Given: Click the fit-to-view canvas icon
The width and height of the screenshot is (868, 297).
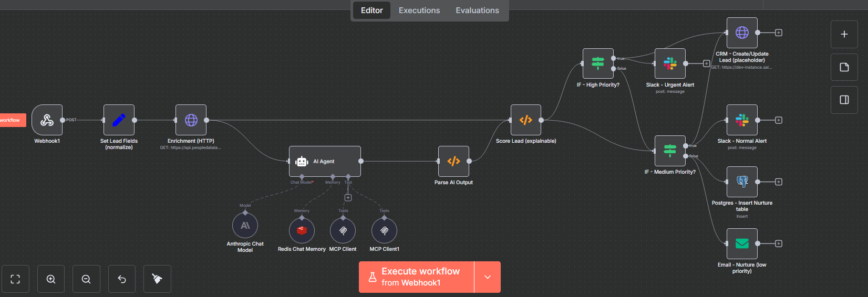Looking at the screenshot, I should tap(15, 279).
